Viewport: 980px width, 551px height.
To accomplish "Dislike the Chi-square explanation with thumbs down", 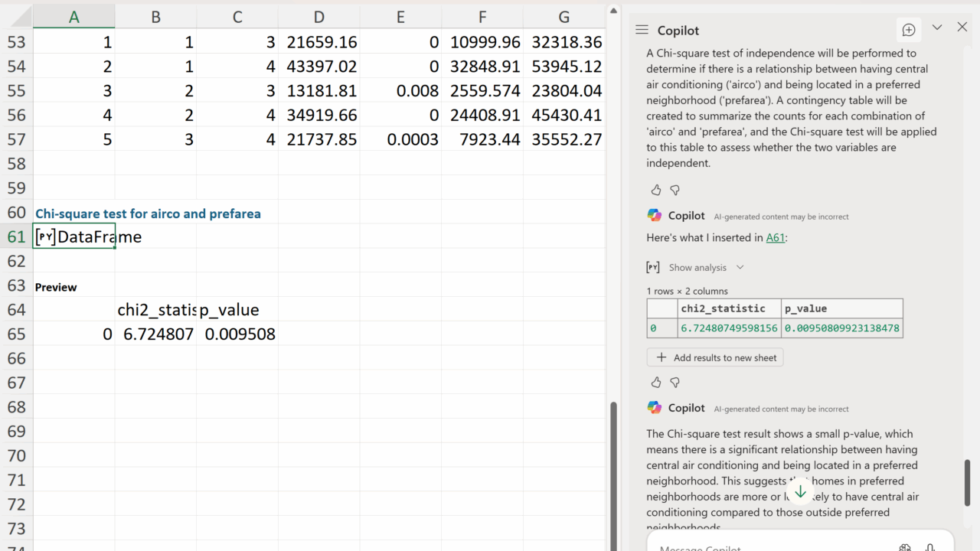I will pyautogui.click(x=675, y=190).
